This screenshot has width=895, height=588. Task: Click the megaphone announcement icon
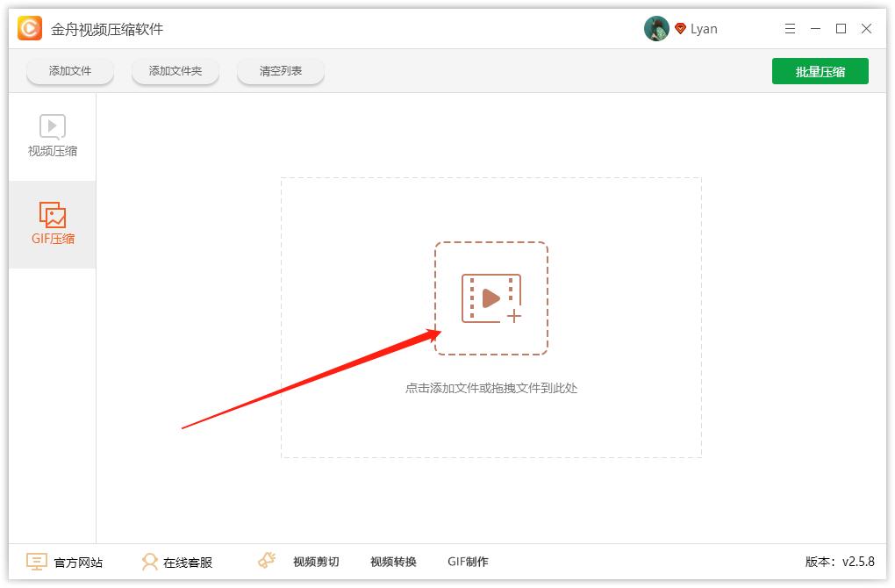coord(267,561)
